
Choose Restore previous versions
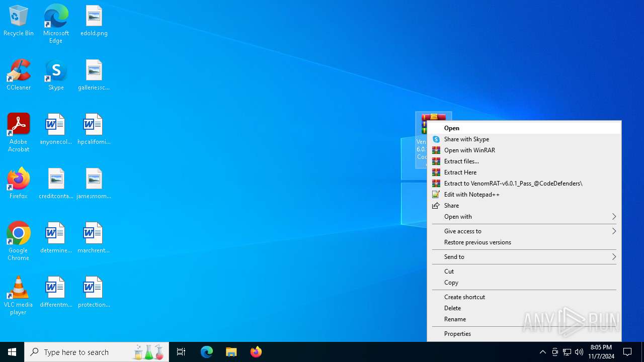pyautogui.click(x=524, y=242)
